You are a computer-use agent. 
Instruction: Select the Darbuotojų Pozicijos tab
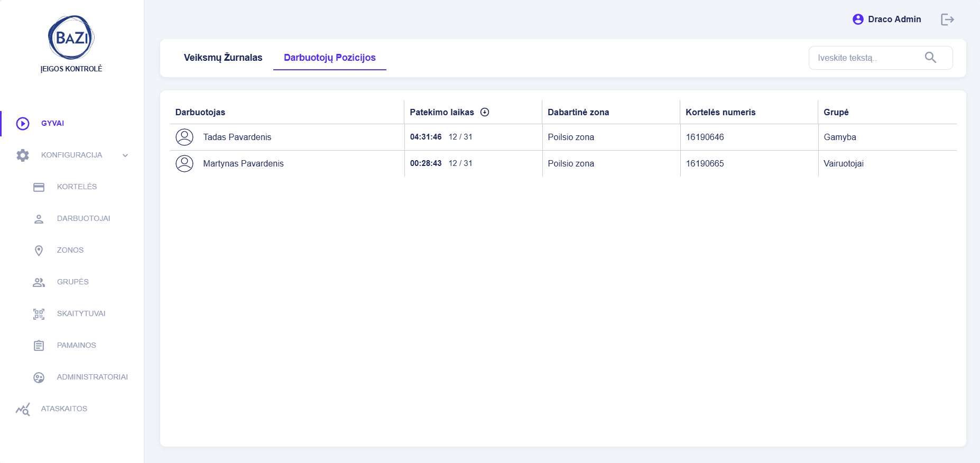coord(330,58)
